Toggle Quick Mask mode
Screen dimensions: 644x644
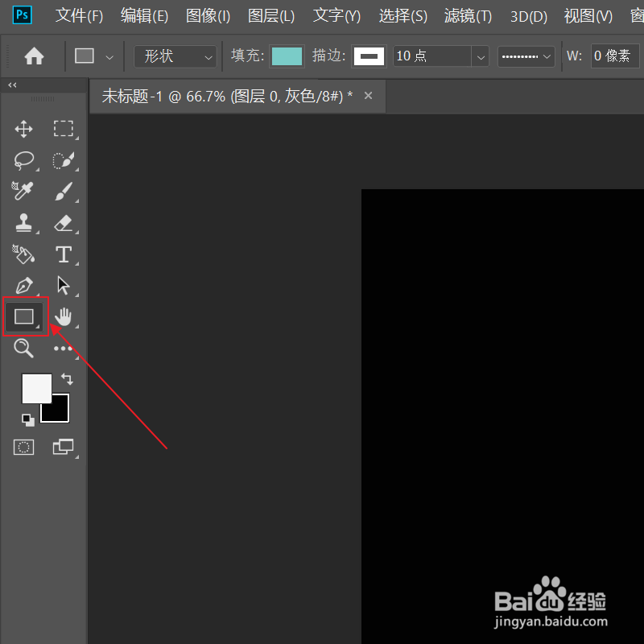coord(24,447)
